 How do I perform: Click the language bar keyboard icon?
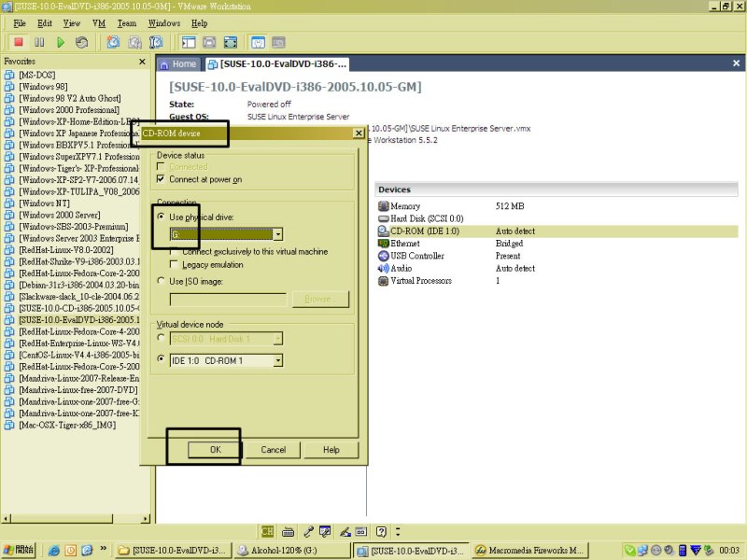tap(288, 531)
